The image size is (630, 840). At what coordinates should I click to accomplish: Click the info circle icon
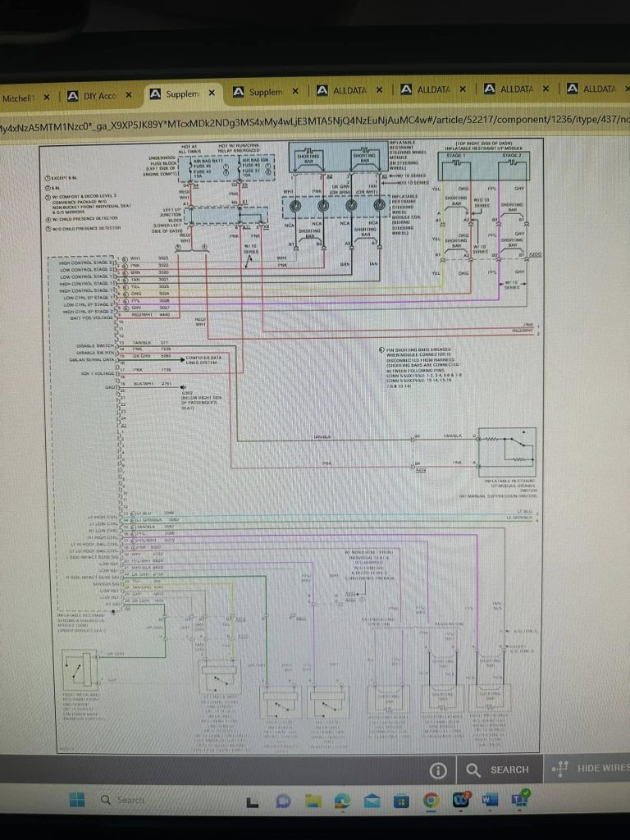click(439, 769)
